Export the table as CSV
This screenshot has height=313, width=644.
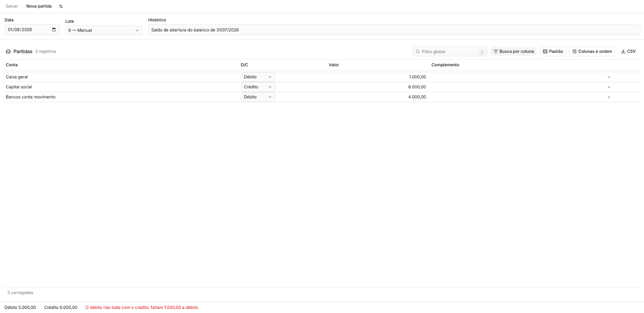(628, 51)
